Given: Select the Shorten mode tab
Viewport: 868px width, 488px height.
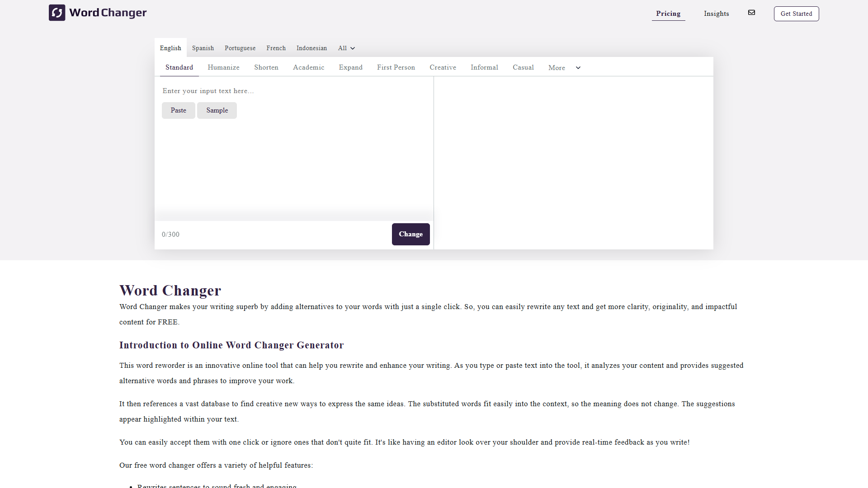Looking at the screenshot, I should [x=266, y=67].
